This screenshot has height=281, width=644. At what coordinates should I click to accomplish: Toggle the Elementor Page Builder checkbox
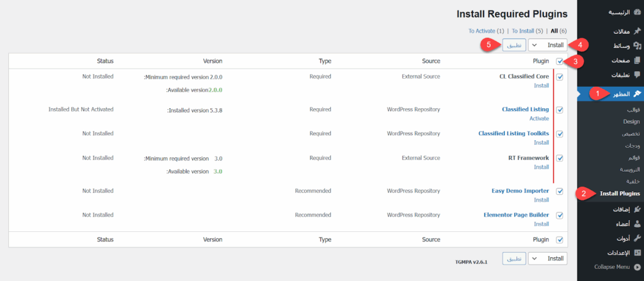[x=560, y=216]
